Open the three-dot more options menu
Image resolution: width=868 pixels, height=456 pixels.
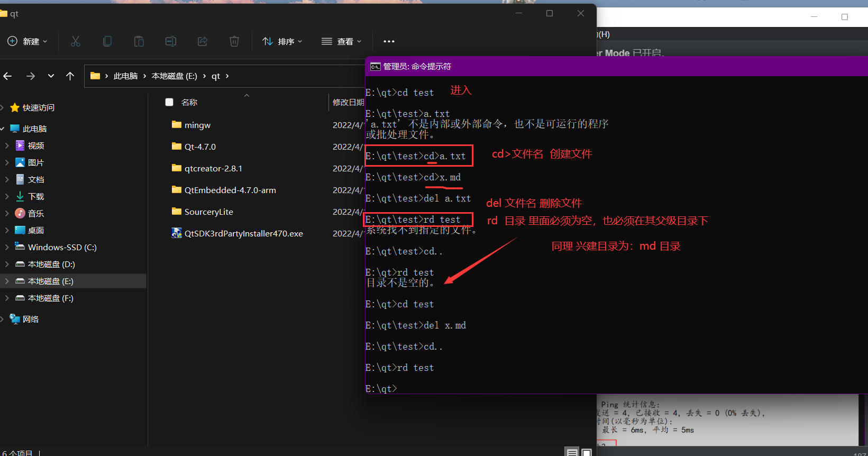(x=389, y=41)
